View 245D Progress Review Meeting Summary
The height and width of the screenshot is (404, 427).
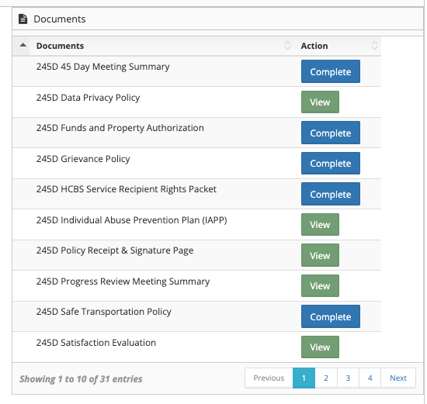(x=320, y=286)
